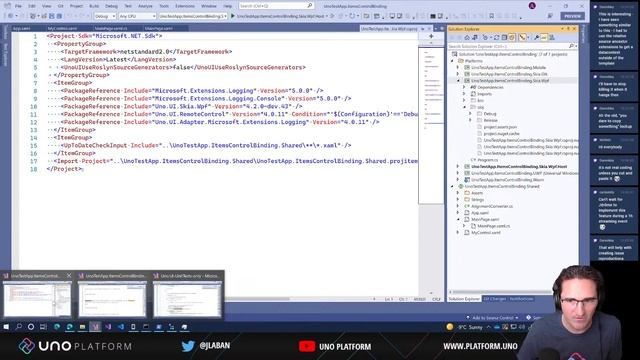Open the Debug configuration dropdown
The height and width of the screenshot is (360, 640).
[105, 16]
